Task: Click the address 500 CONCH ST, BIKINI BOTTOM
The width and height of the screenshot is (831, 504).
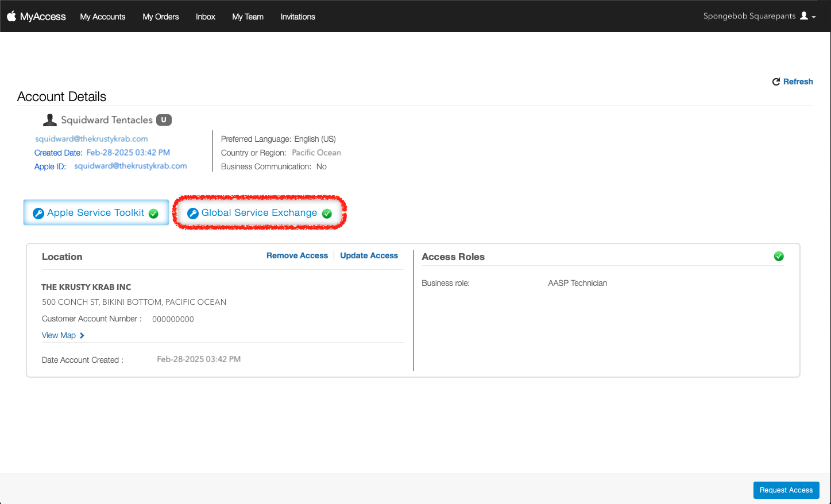Action: 134,302
